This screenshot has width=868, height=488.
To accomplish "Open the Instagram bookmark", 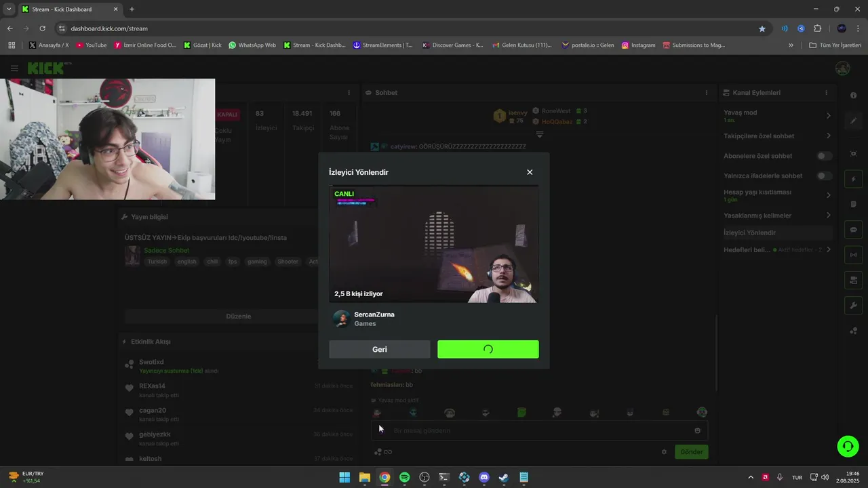I will [638, 45].
